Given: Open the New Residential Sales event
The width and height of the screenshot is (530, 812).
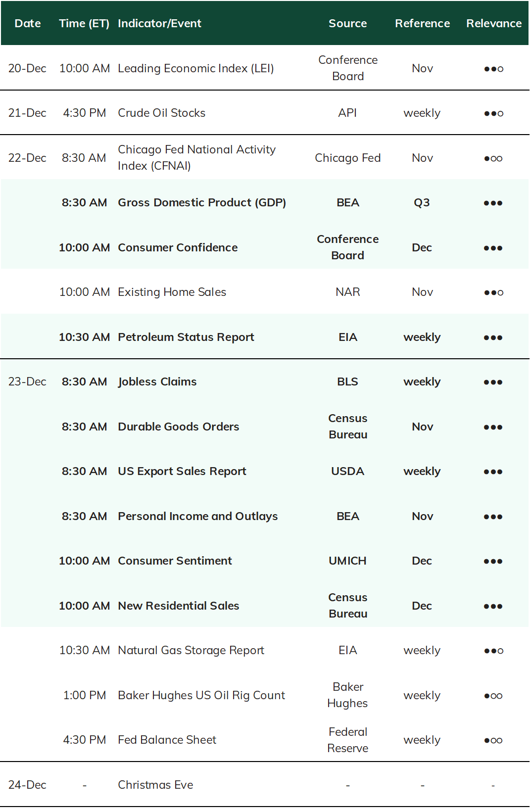Looking at the screenshot, I should [x=178, y=606].
